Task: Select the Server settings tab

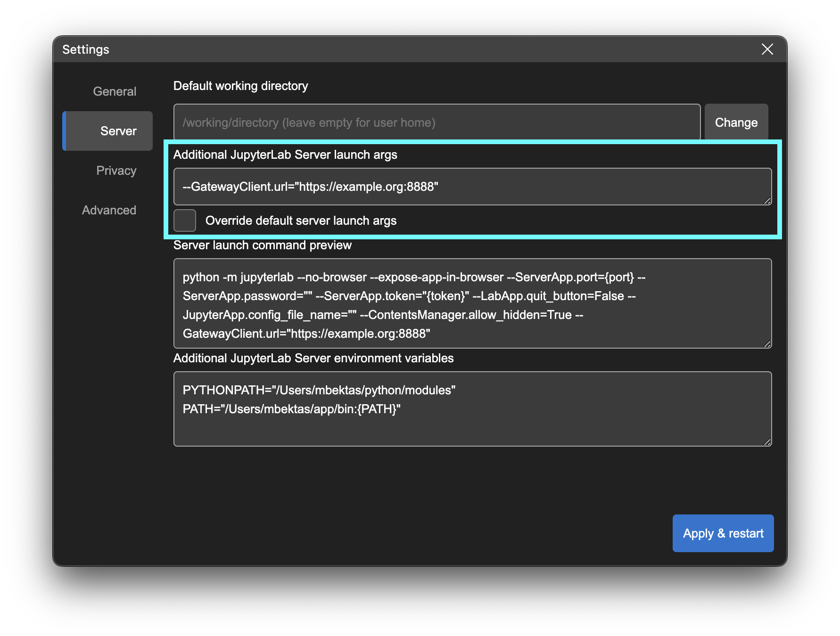Action: coord(108,131)
